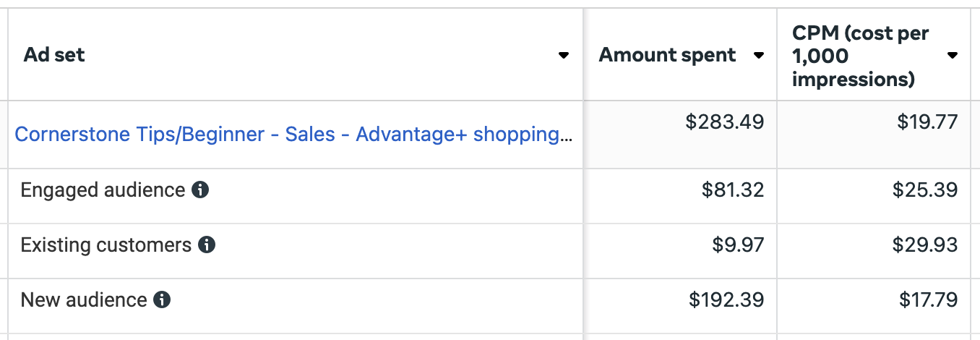Expand the Ad set column dropdown arrow
Viewport: 980px width, 340px height.
click(564, 56)
